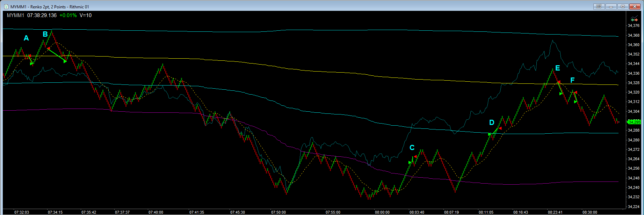The height and width of the screenshot is (215, 644).
Task: Minimize the chart window
Action: tap(611, 6)
